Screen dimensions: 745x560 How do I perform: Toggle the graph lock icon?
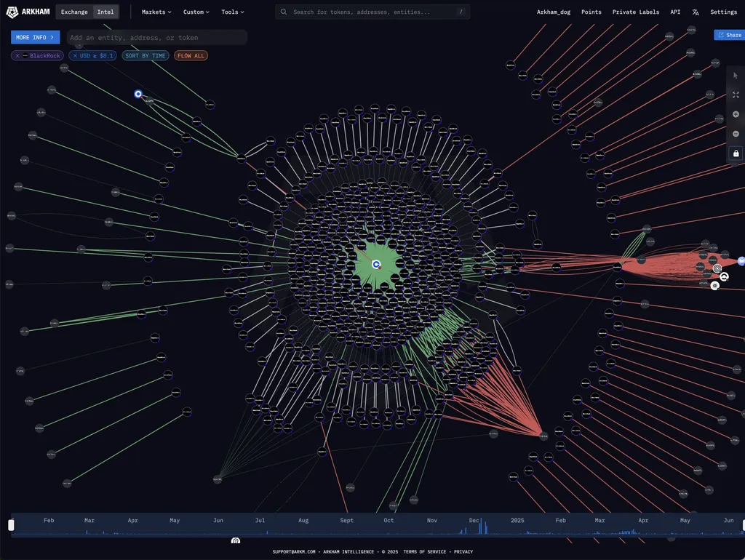point(736,153)
